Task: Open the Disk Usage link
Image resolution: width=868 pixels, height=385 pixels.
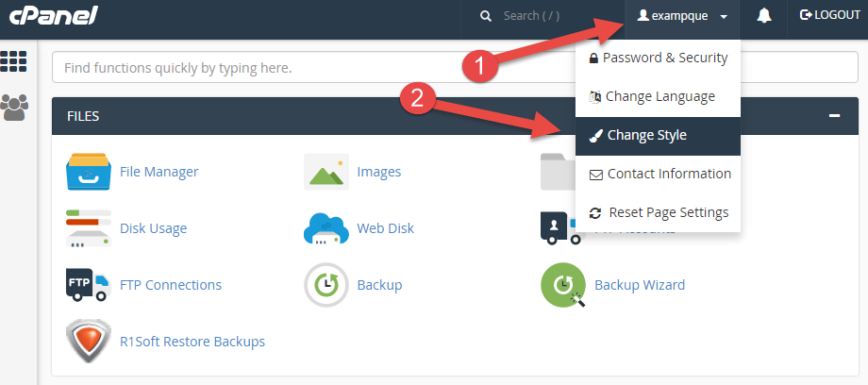Action: coord(154,228)
